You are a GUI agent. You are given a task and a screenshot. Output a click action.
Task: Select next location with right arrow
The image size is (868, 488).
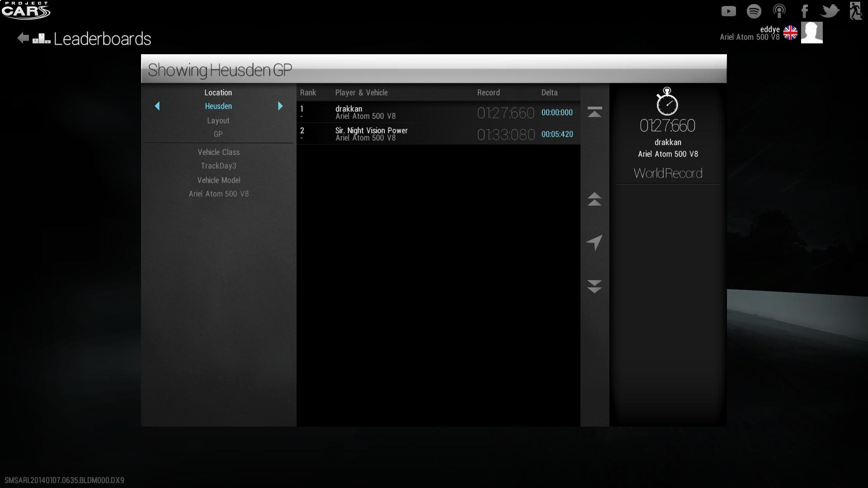coord(280,106)
